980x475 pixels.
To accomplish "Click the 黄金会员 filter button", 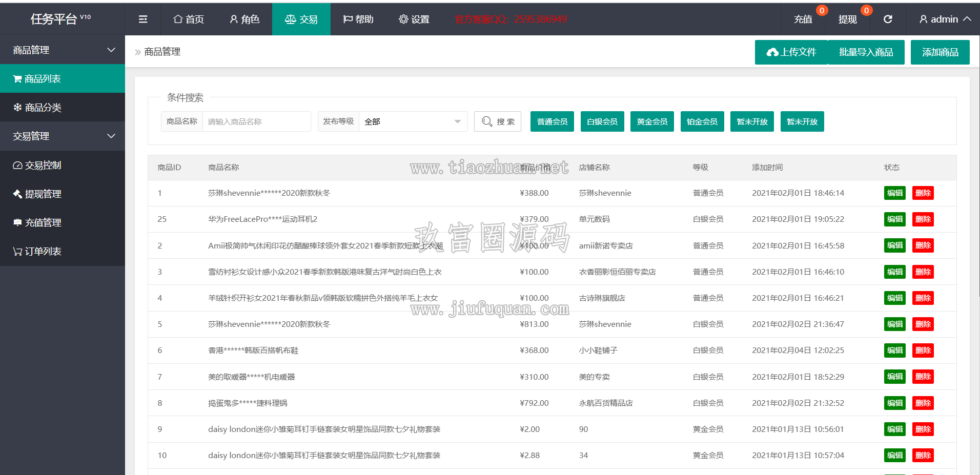I will pyautogui.click(x=652, y=121).
